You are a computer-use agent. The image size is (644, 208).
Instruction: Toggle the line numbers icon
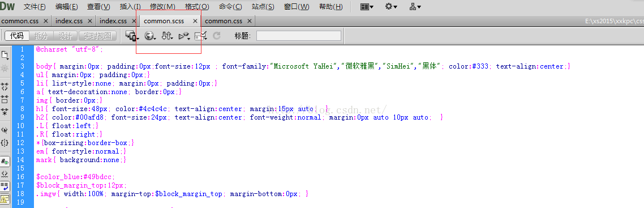[x=5, y=162]
